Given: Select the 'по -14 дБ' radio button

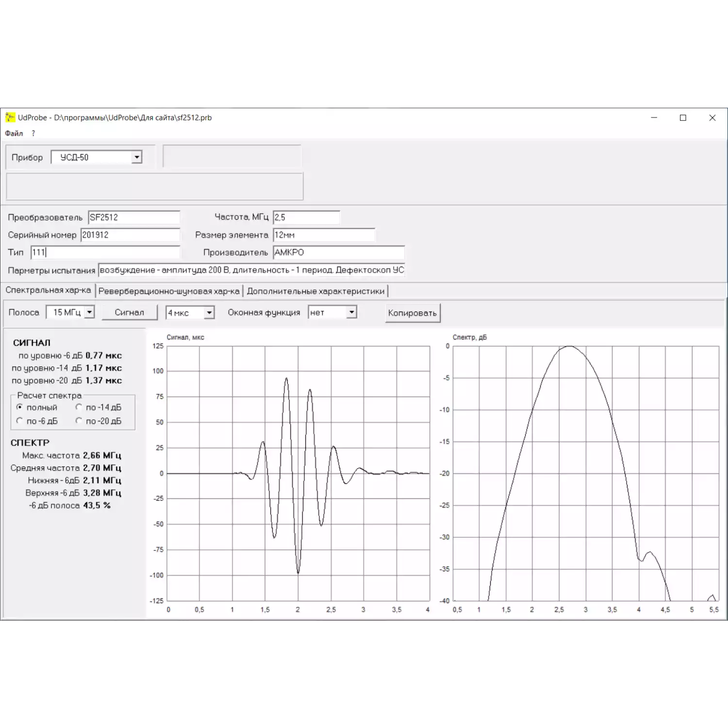Looking at the screenshot, I should pos(79,407).
